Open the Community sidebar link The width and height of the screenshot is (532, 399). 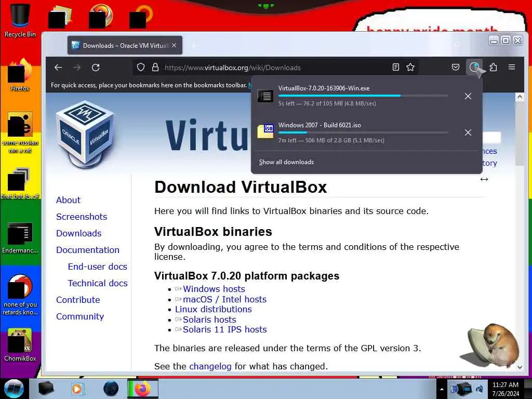point(80,316)
